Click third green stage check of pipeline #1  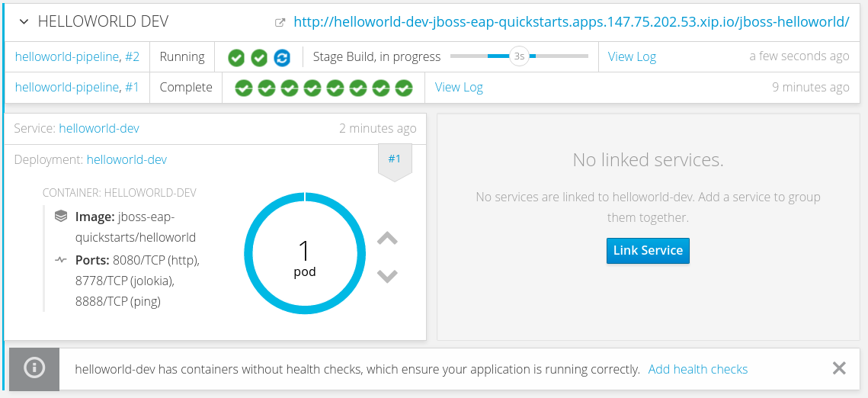tap(290, 88)
